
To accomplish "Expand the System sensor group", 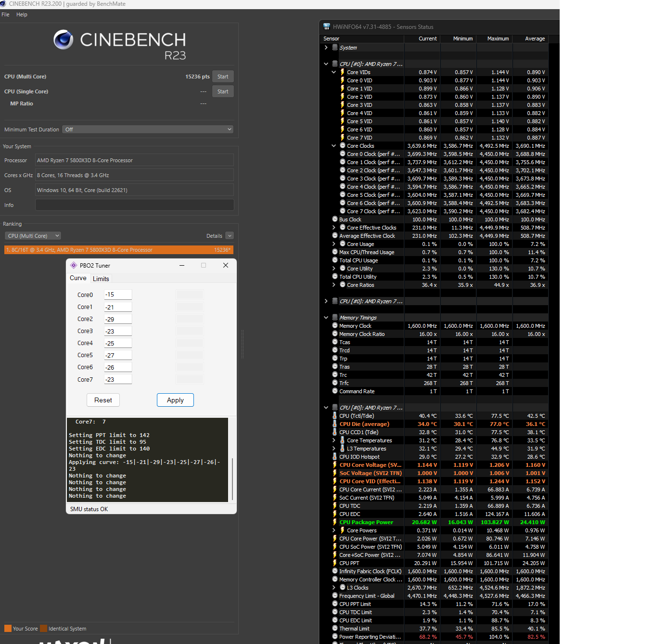I will tap(326, 47).
